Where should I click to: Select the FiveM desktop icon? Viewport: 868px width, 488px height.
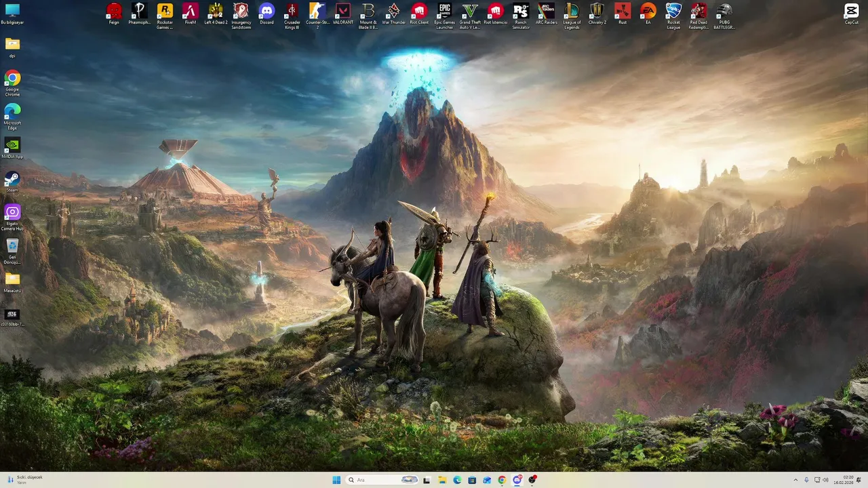191,14
